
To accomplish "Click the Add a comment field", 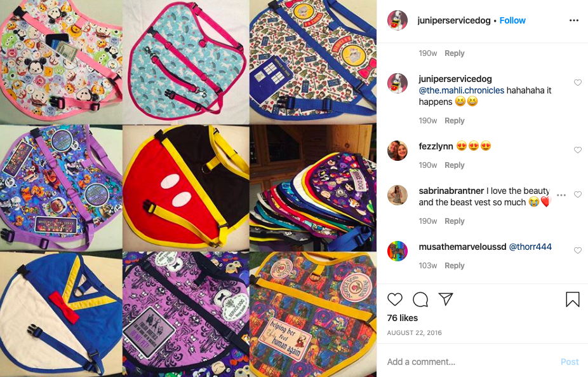I will [471, 362].
